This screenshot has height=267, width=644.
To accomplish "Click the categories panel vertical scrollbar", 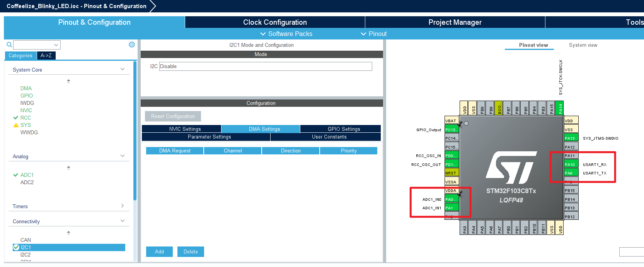I will (135, 132).
